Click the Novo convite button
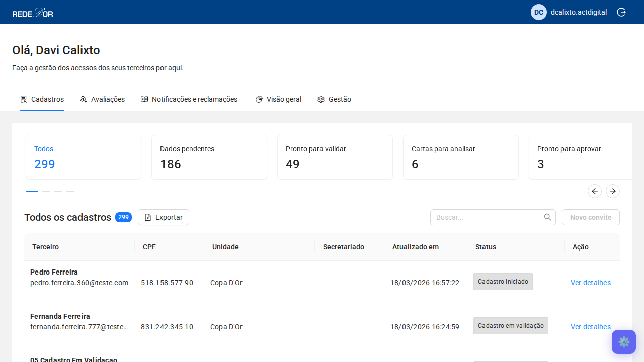Viewport: 644px width, 362px height. (x=590, y=217)
